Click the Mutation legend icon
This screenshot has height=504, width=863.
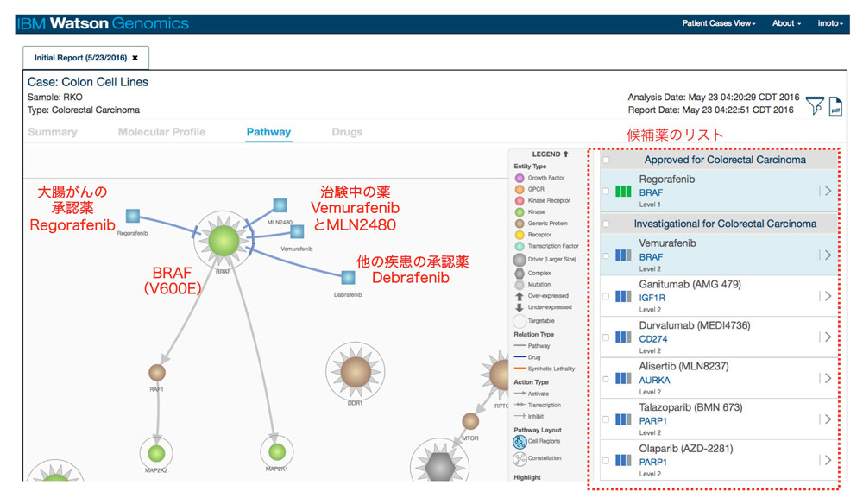519,285
